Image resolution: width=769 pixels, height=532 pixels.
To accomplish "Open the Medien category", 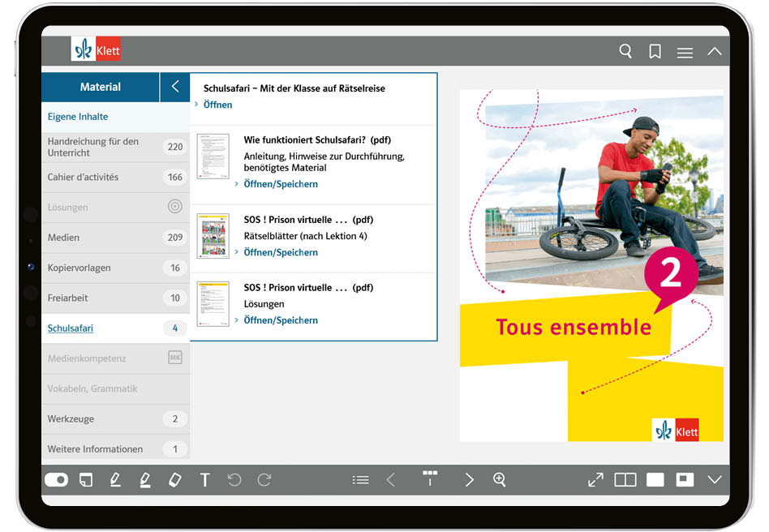I will (x=115, y=238).
